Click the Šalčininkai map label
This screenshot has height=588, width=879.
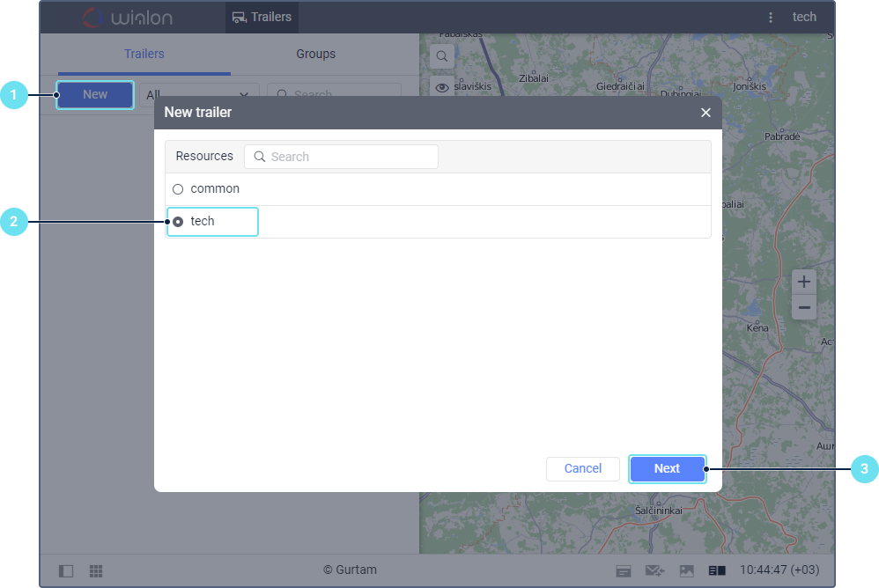click(x=658, y=511)
